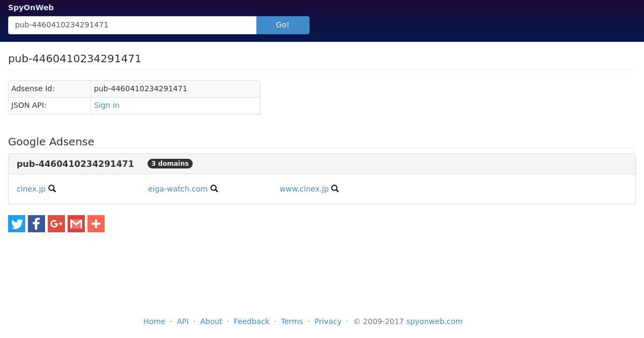Screen dimensions: 644x338
Task: Click the JSON API: label cell
Action: coord(50,106)
